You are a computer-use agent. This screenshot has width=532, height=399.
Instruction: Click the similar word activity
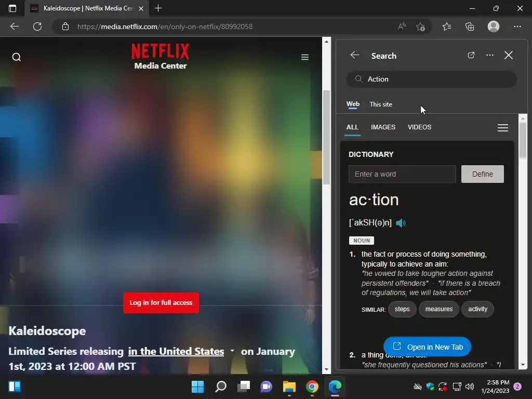coord(477,309)
